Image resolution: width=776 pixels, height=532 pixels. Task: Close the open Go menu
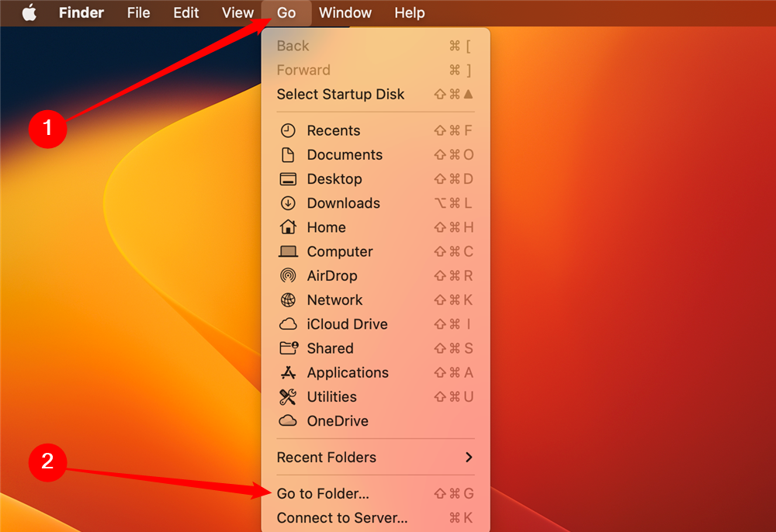[x=286, y=13]
